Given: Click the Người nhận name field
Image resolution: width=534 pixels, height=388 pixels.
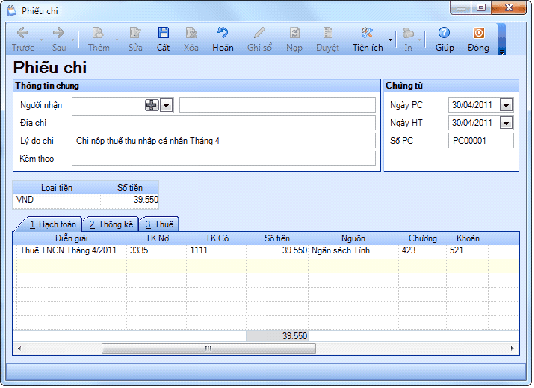Looking at the screenshot, I should 277,105.
